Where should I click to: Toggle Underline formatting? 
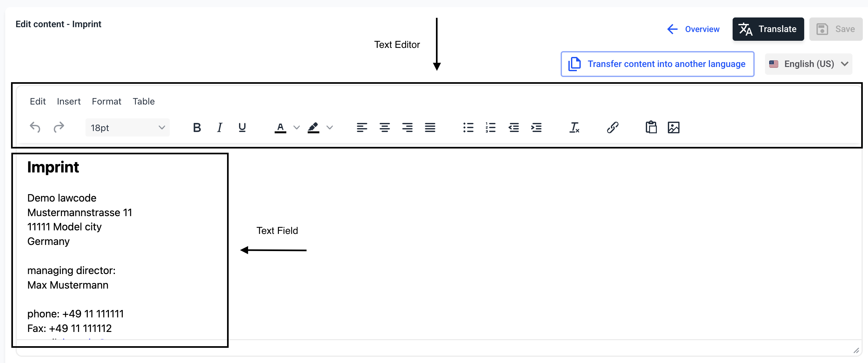point(242,127)
